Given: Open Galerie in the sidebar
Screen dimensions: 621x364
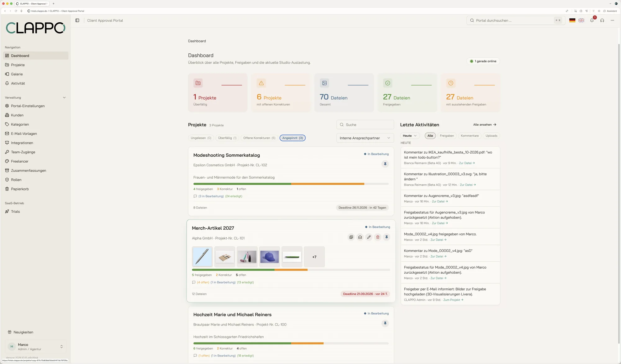Looking at the screenshot, I should [x=36, y=74].
